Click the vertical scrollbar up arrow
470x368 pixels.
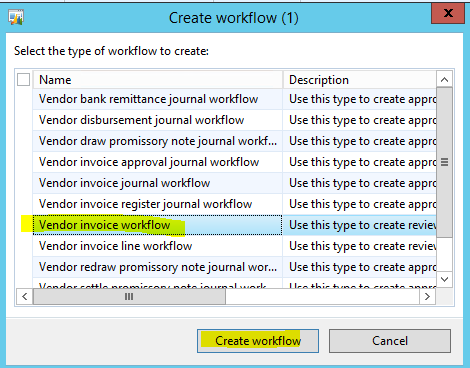pyautogui.click(x=444, y=79)
